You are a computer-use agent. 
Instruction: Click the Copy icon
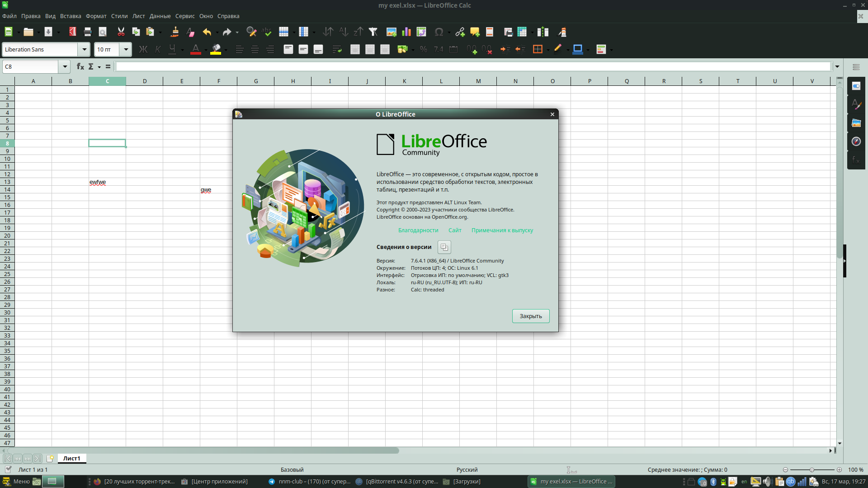tap(136, 32)
